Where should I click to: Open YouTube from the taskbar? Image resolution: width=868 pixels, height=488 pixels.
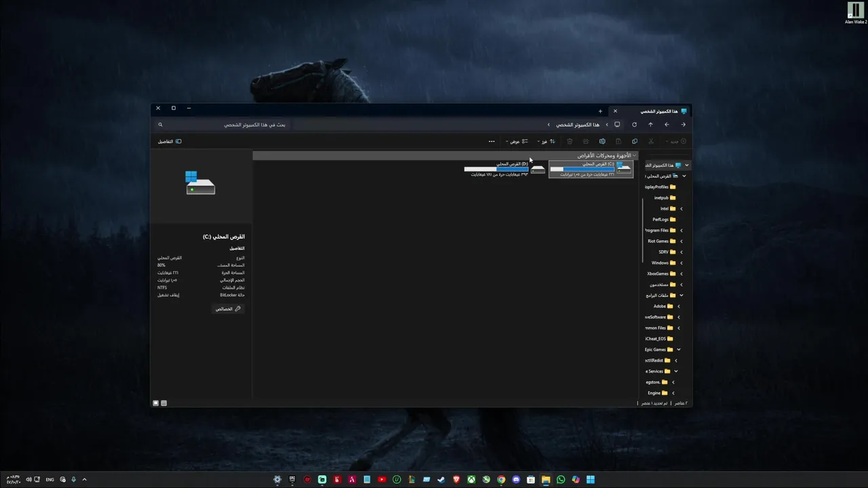pyautogui.click(x=382, y=480)
